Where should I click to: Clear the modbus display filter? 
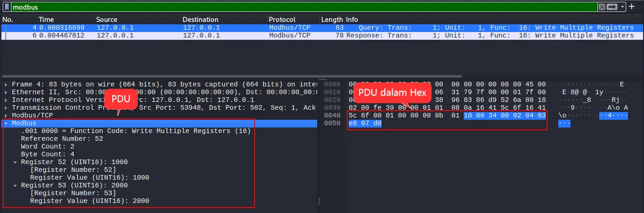(602, 7)
